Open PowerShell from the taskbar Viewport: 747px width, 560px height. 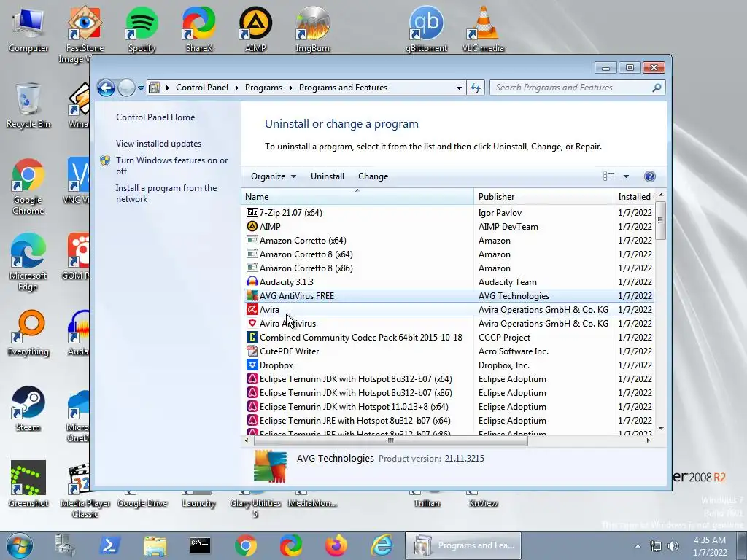(x=109, y=545)
